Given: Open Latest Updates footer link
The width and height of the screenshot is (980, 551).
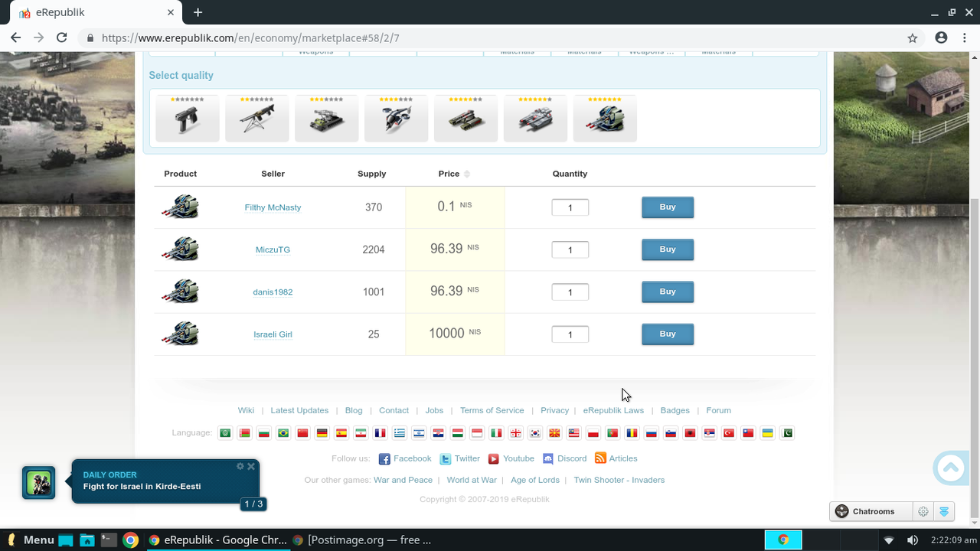Looking at the screenshot, I should point(299,410).
